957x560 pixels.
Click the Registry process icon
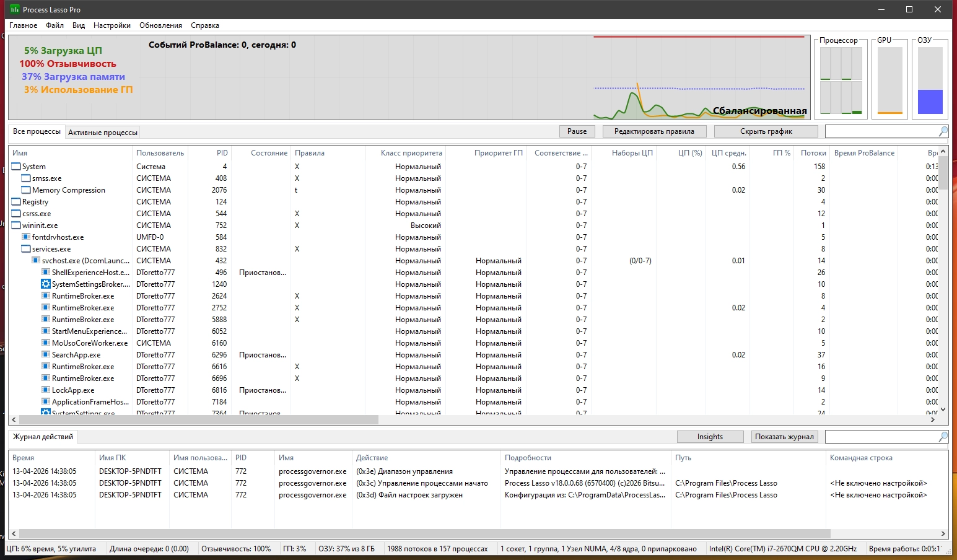(16, 202)
